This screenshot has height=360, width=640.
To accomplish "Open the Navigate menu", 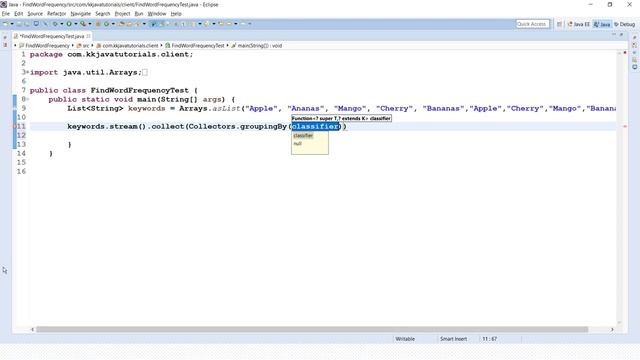I will pyautogui.click(x=80, y=13).
